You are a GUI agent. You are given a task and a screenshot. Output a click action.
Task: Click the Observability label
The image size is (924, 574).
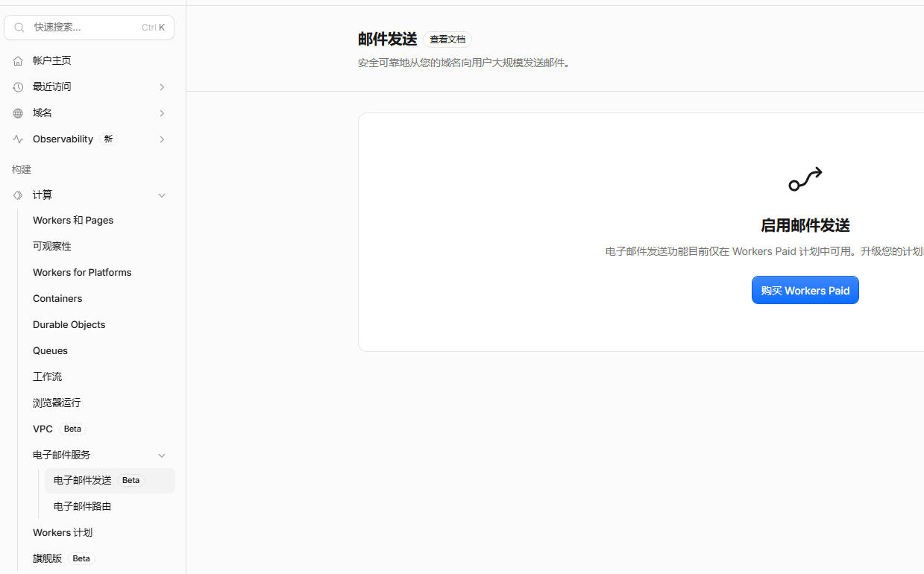click(x=63, y=139)
